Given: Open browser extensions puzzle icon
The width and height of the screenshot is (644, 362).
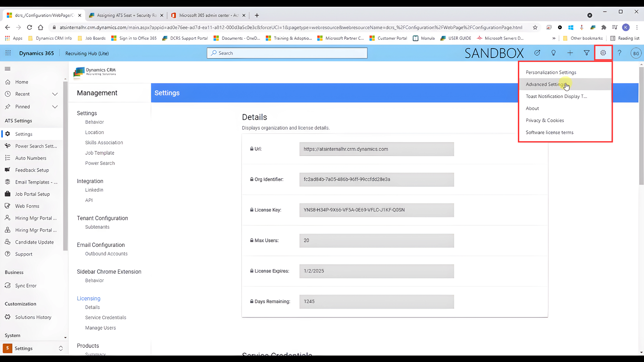Looking at the screenshot, I should coord(604,27).
